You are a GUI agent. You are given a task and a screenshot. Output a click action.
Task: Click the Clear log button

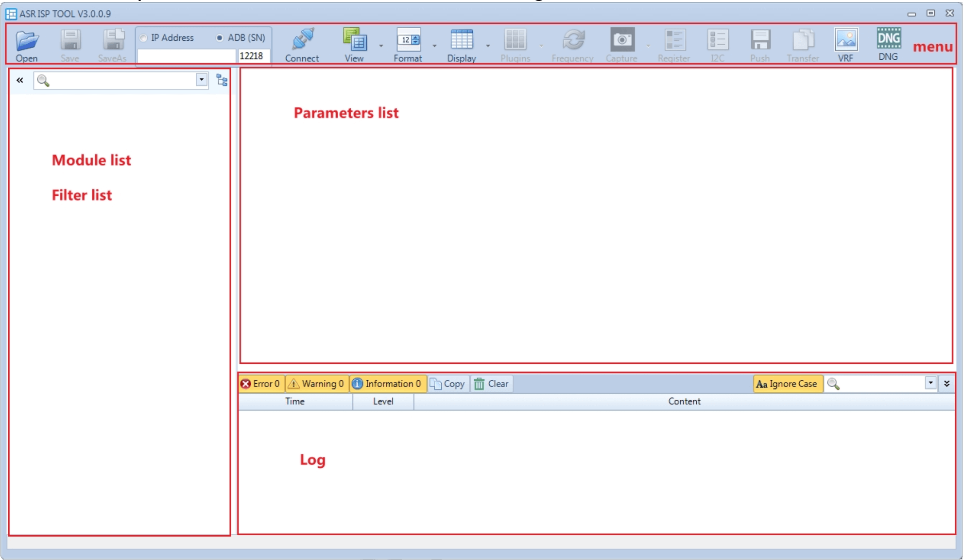point(491,384)
